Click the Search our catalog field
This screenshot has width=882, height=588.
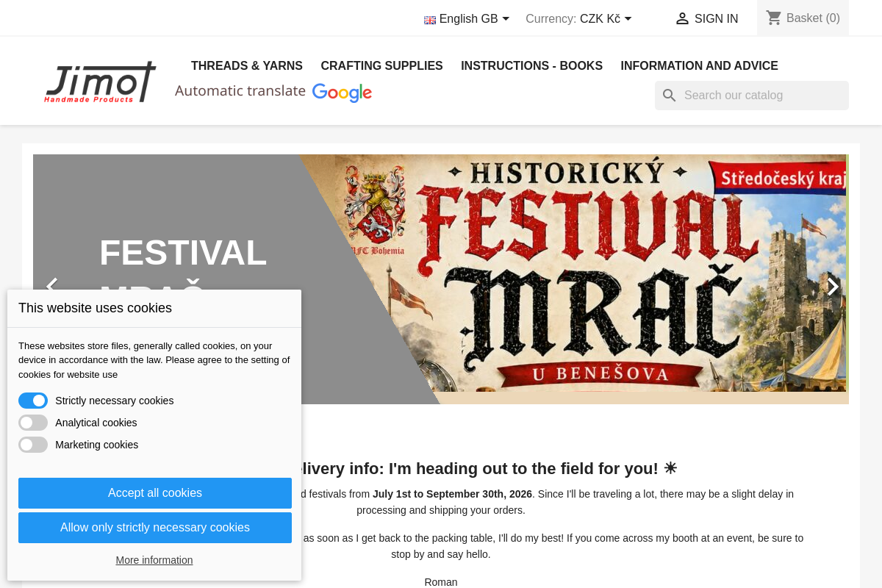click(752, 96)
